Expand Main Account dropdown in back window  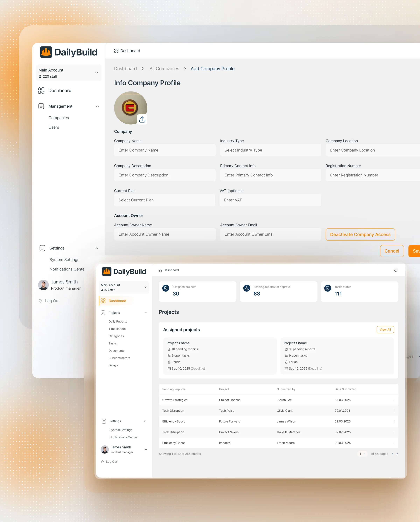pos(97,73)
